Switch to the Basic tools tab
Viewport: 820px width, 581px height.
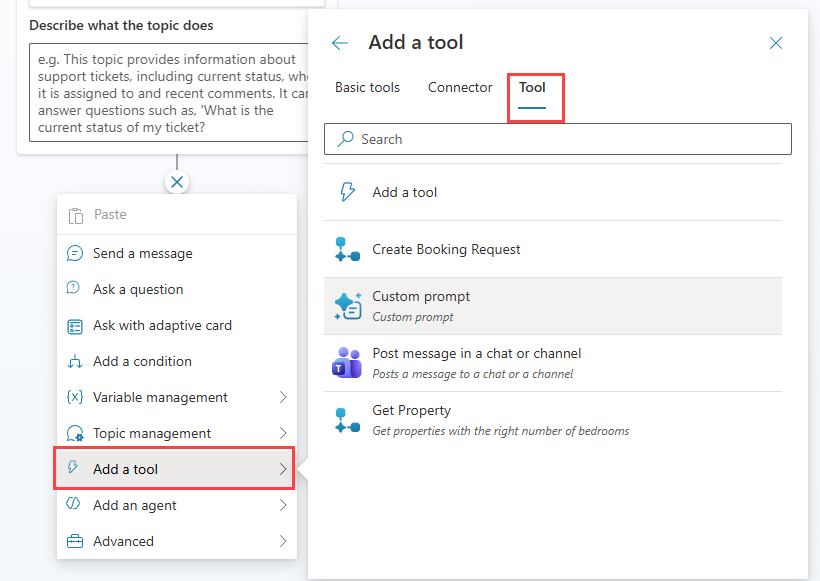(367, 87)
